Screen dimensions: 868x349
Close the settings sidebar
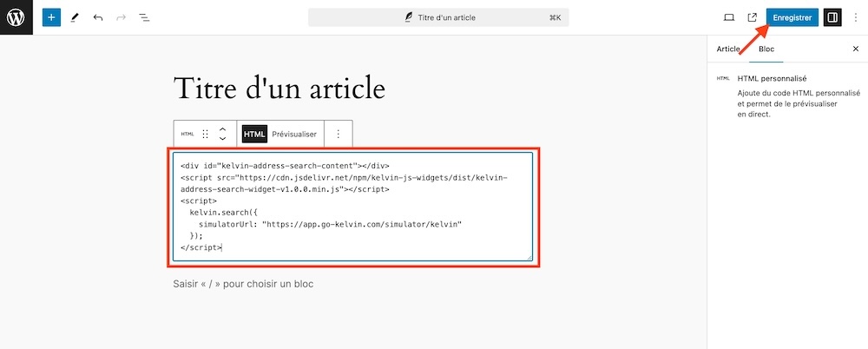(x=855, y=49)
